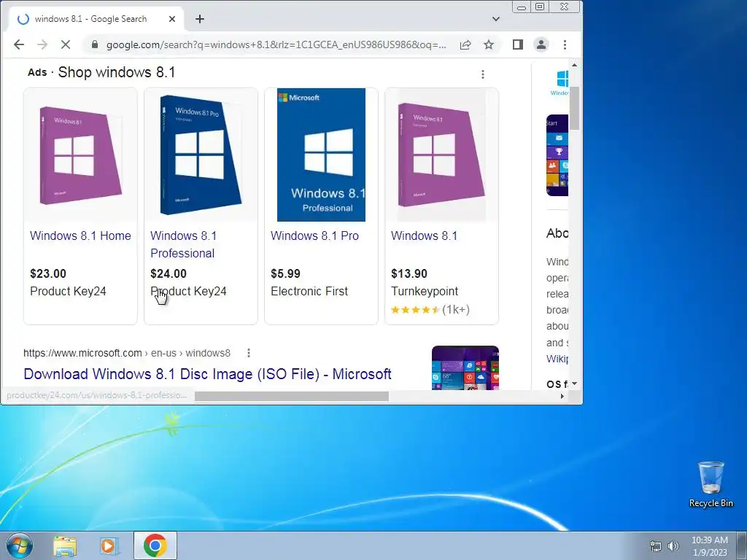Click the Electronic First seller name

(x=309, y=292)
